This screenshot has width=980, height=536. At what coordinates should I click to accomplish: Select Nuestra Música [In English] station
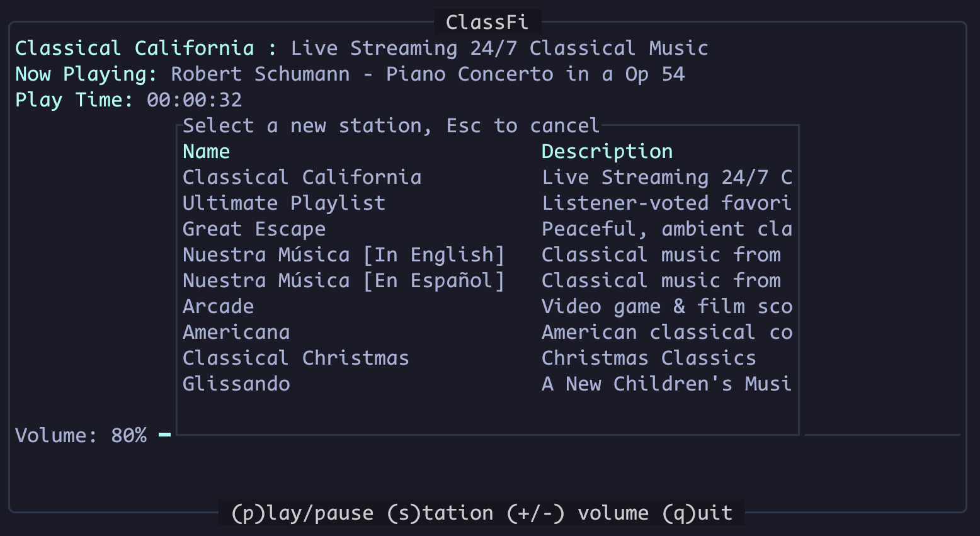pos(343,255)
